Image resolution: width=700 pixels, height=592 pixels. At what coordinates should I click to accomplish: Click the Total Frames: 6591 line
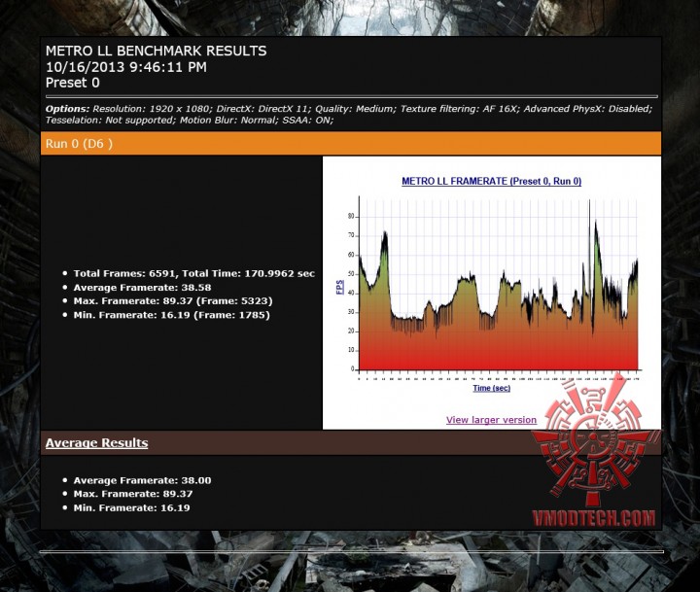[194, 274]
